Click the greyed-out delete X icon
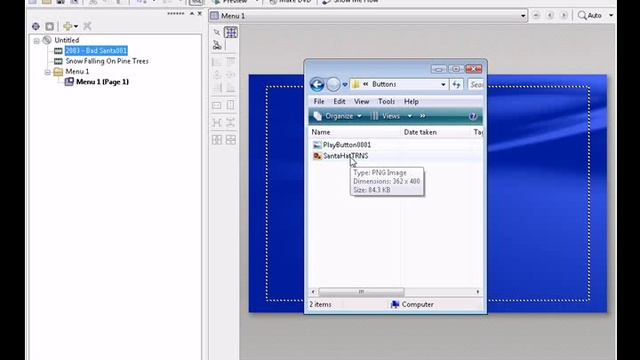The height and width of the screenshot is (360, 640). click(x=87, y=27)
